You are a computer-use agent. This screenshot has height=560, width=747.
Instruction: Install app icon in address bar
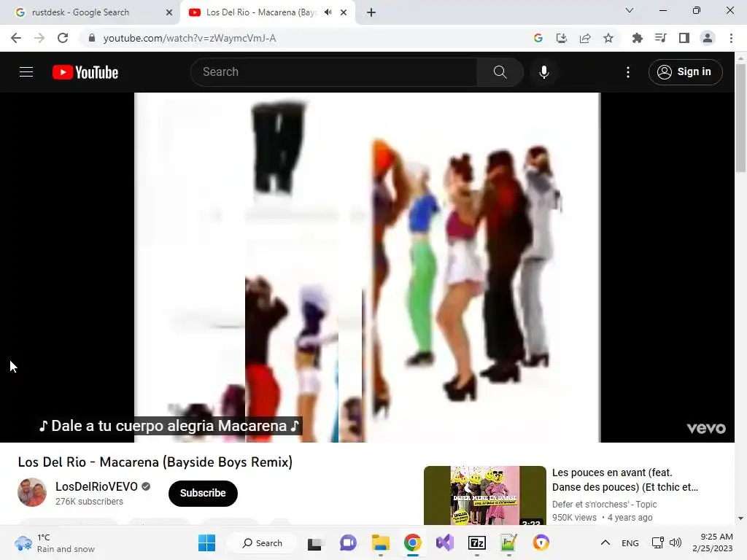[x=562, y=38]
